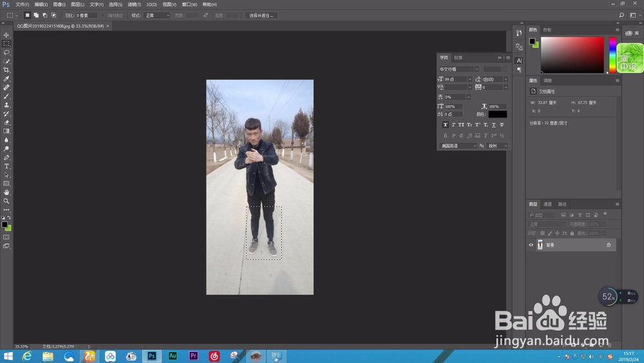644x363 pixels.
Task: Open the Premiere Pro taskbar icon
Action: [x=193, y=356]
